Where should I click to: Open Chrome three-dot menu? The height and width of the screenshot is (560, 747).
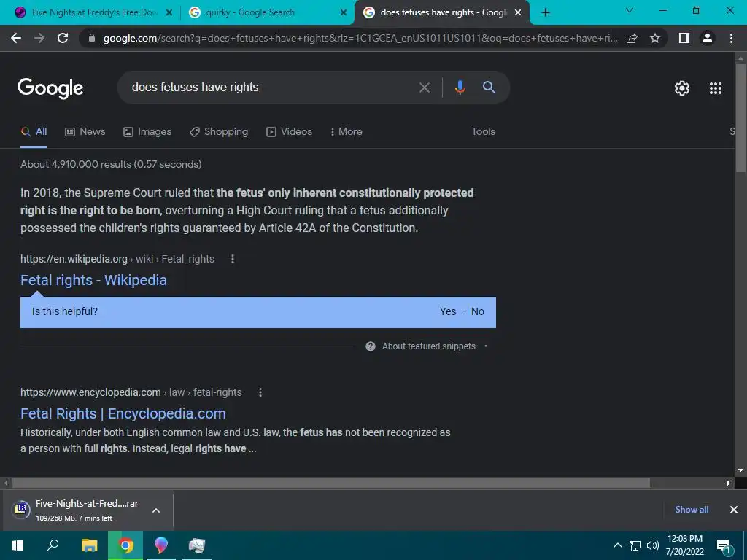tap(731, 38)
